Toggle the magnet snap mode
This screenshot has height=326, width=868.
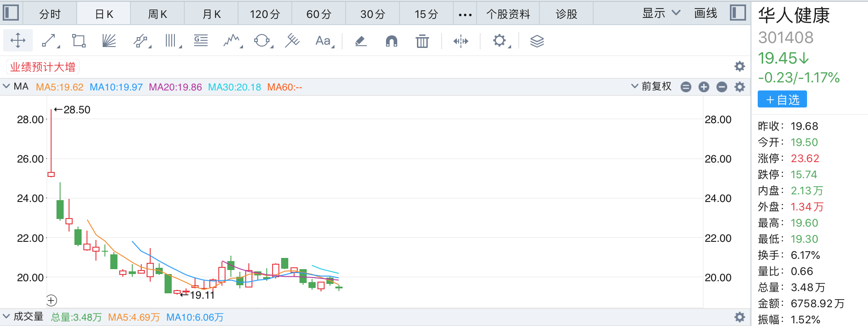pyautogui.click(x=391, y=41)
